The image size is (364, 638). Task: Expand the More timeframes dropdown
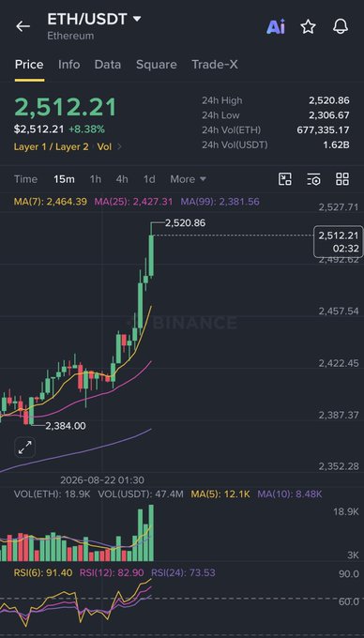click(188, 179)
